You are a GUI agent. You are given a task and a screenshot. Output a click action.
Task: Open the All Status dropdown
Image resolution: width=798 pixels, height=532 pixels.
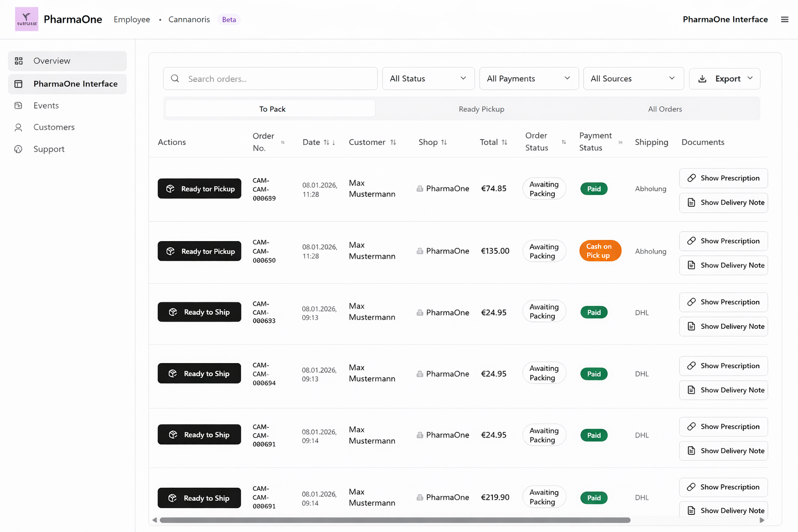(428, 78)
